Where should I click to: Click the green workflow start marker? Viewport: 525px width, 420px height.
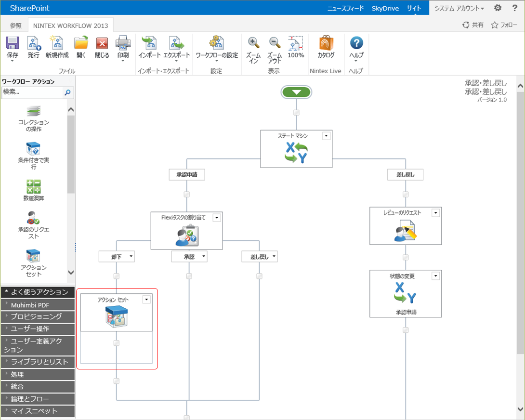(297, 92)
